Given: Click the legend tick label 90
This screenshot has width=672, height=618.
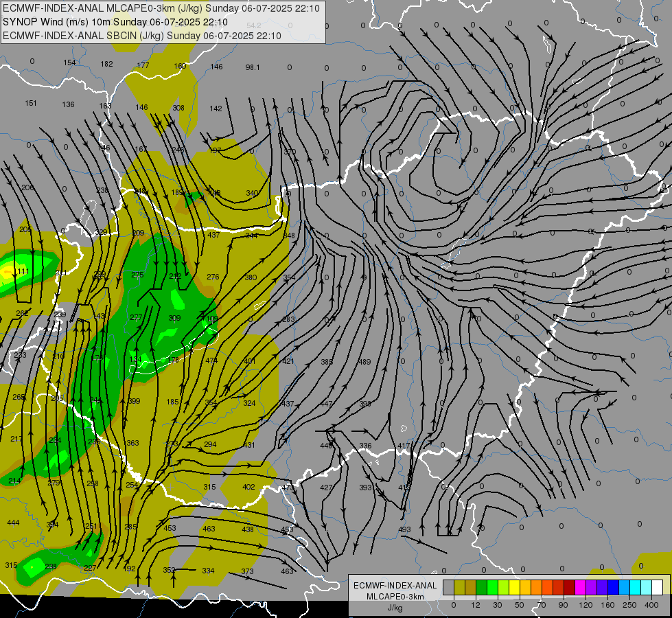Looking at the screenshot, I should [563, 605].
